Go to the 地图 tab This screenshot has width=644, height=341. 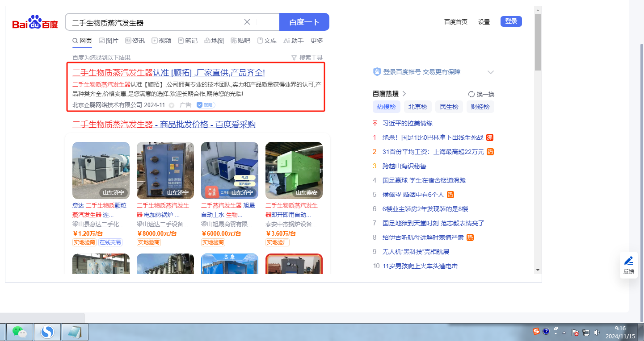pos(214,41)
